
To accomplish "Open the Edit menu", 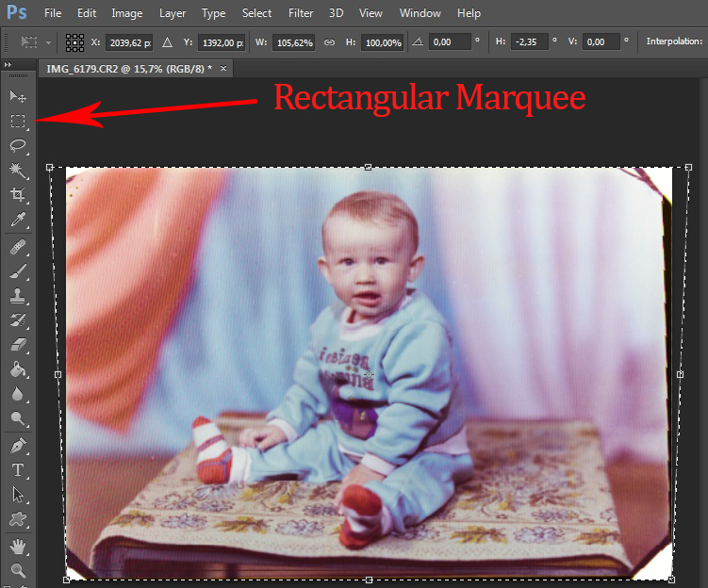I will [87, 13].
